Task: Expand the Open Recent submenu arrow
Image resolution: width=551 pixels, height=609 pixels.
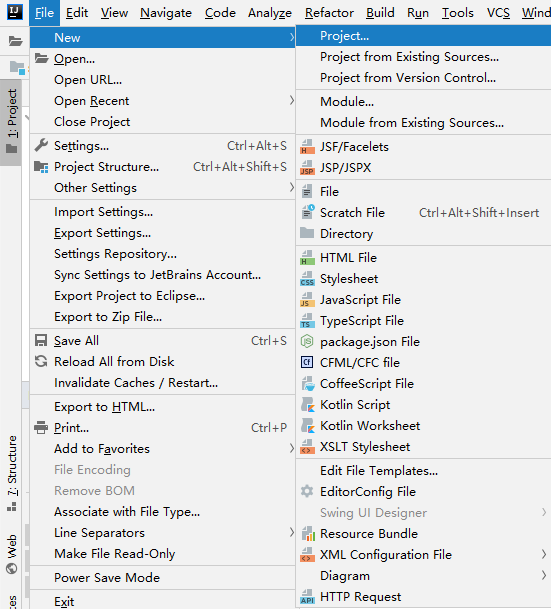Action: [x=291, y=101]
